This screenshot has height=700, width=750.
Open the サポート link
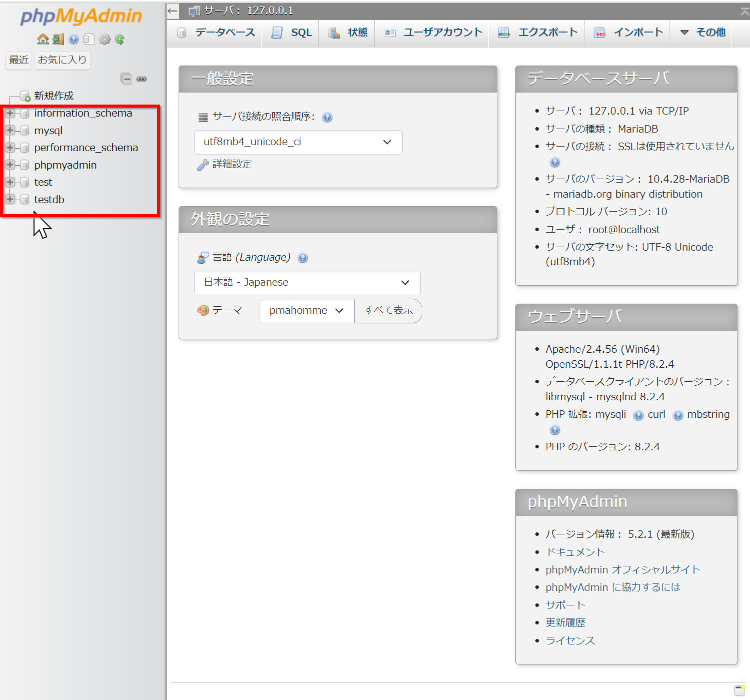point(565,605)
